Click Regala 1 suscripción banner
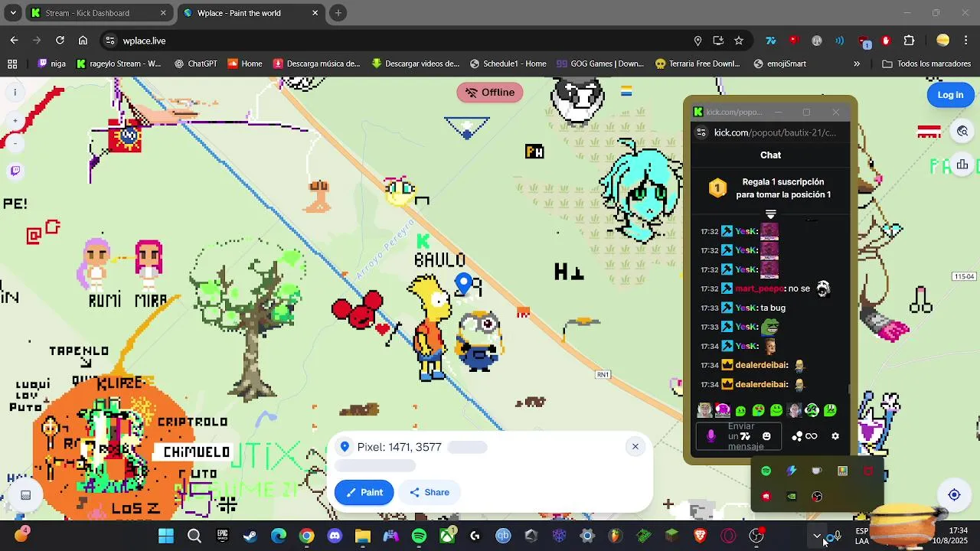Screen dimensions: 980x551 point(770,188)
